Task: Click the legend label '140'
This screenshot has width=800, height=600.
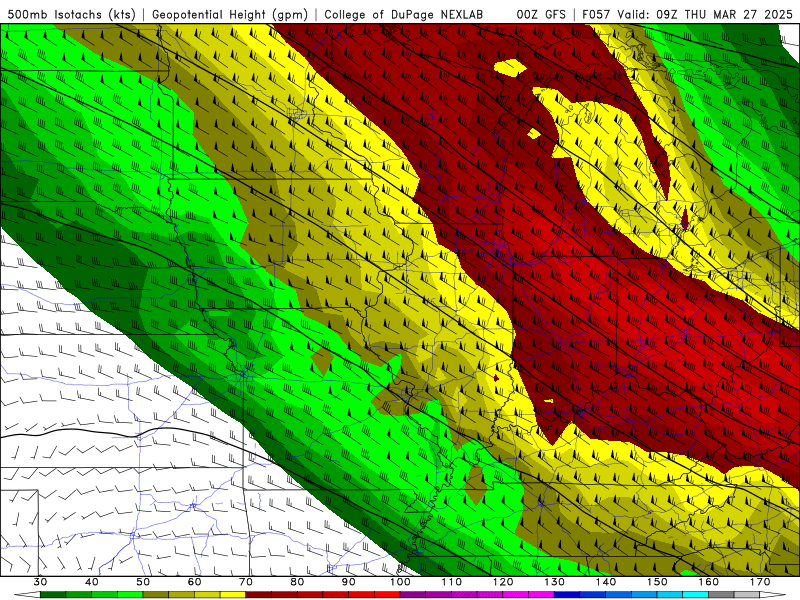Action: click(606, 582)
